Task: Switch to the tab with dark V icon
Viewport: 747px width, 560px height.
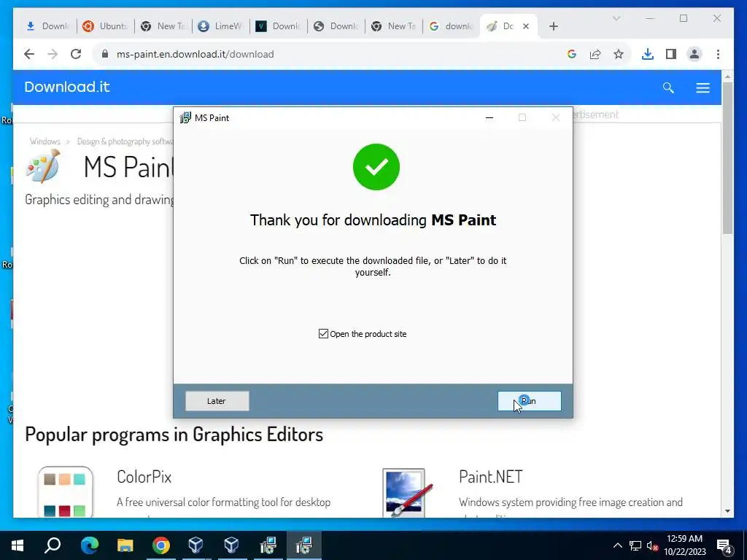Action: [278, 26]
